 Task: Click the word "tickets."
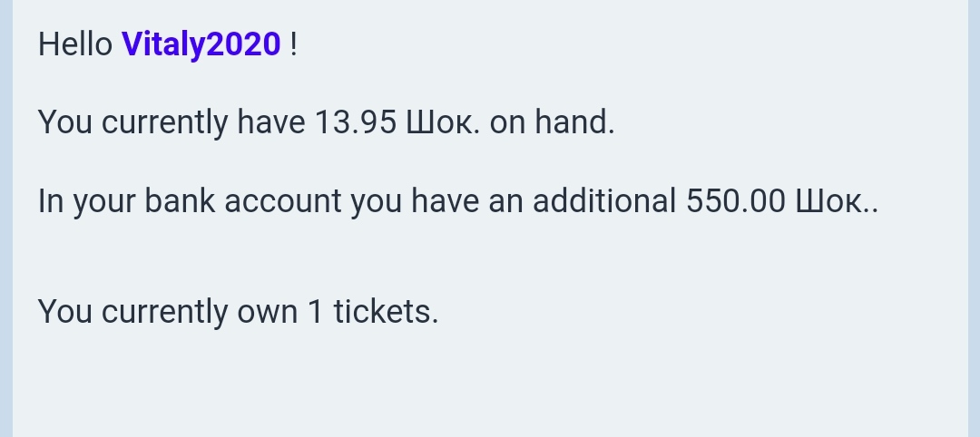click(386, 312)
